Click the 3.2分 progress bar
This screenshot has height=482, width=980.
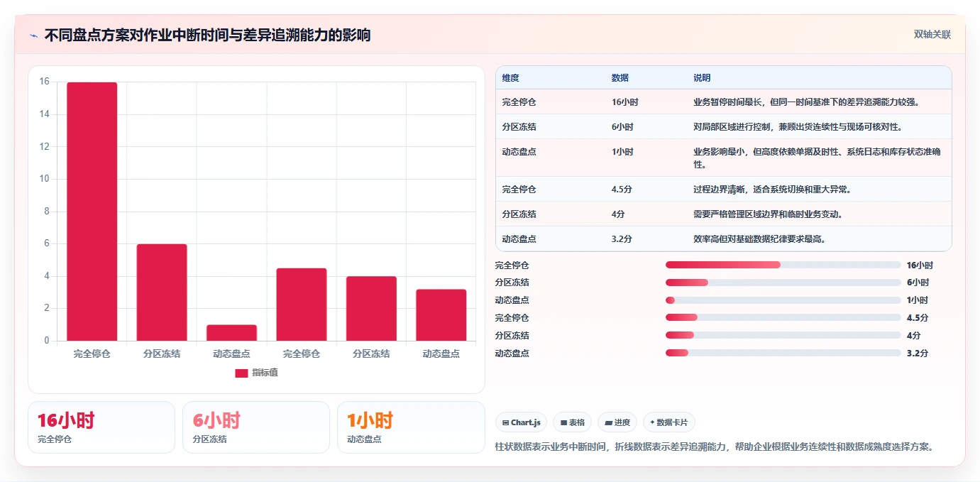click(783, 353)
